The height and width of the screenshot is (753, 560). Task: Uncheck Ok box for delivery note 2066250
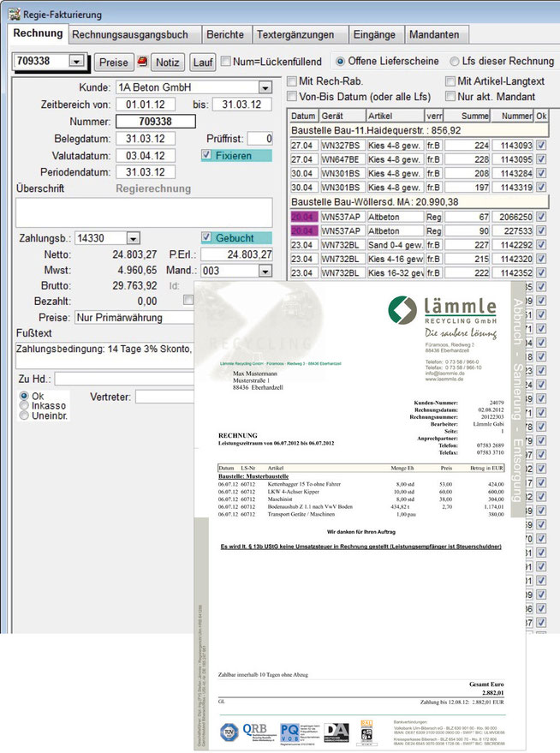point(541,217)
